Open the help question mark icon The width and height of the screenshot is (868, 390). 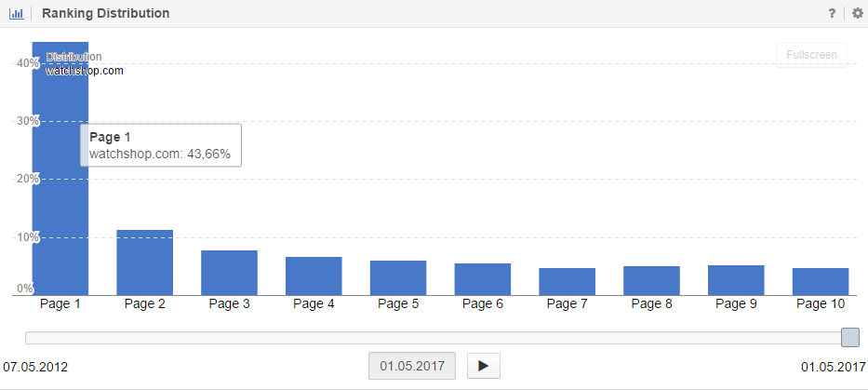coord(832,14)
